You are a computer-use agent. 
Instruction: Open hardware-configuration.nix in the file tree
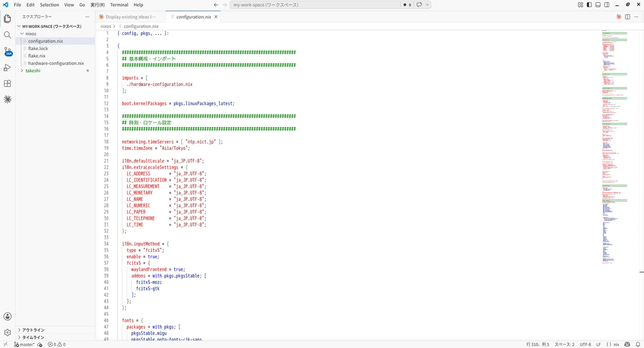click(56, 63)
